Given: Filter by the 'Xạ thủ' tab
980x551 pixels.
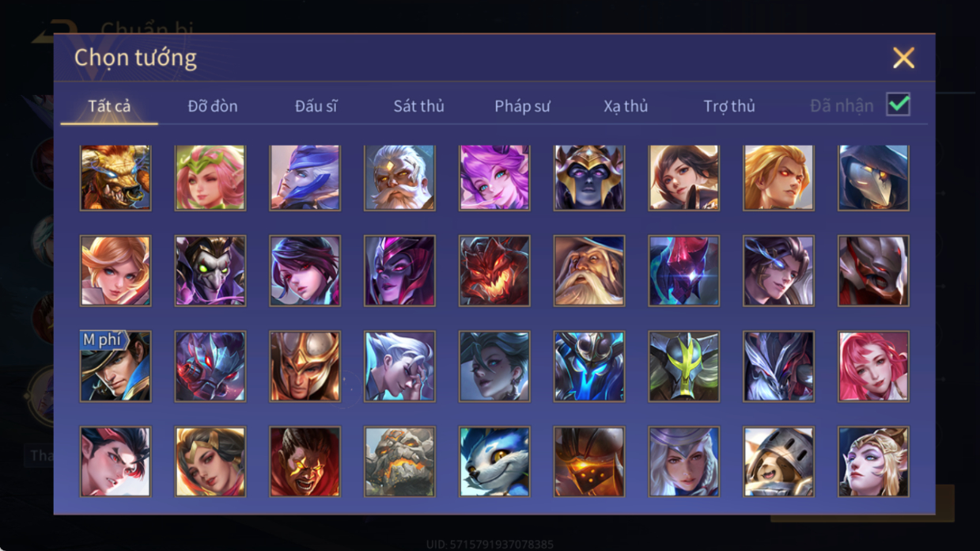Looking at the screenshot, I should 626,106.
